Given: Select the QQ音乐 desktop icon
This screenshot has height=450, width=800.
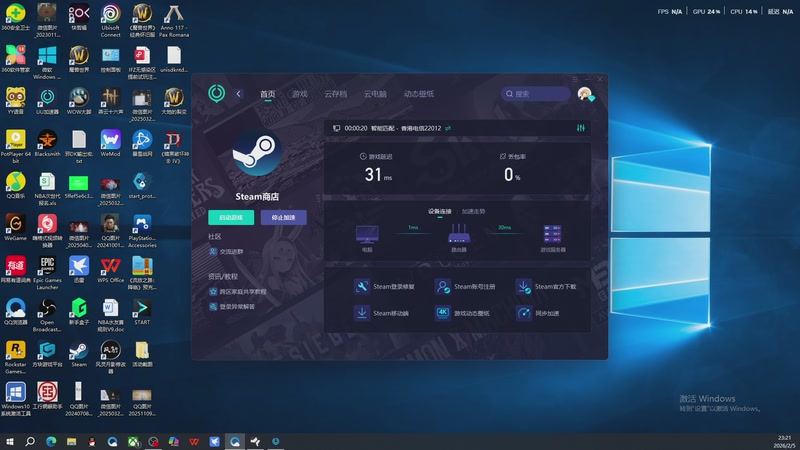Looking at the screenshot, I should tap(16, 186).
